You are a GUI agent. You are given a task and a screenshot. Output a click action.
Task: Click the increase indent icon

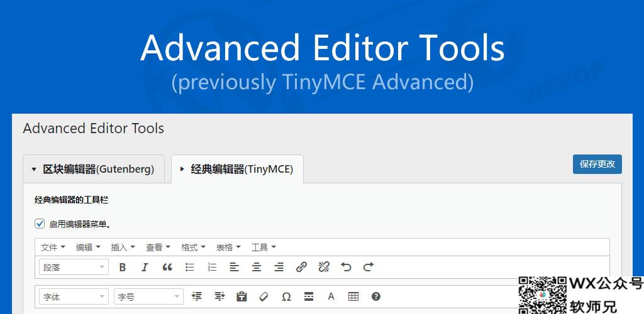(x=219, y=296)
